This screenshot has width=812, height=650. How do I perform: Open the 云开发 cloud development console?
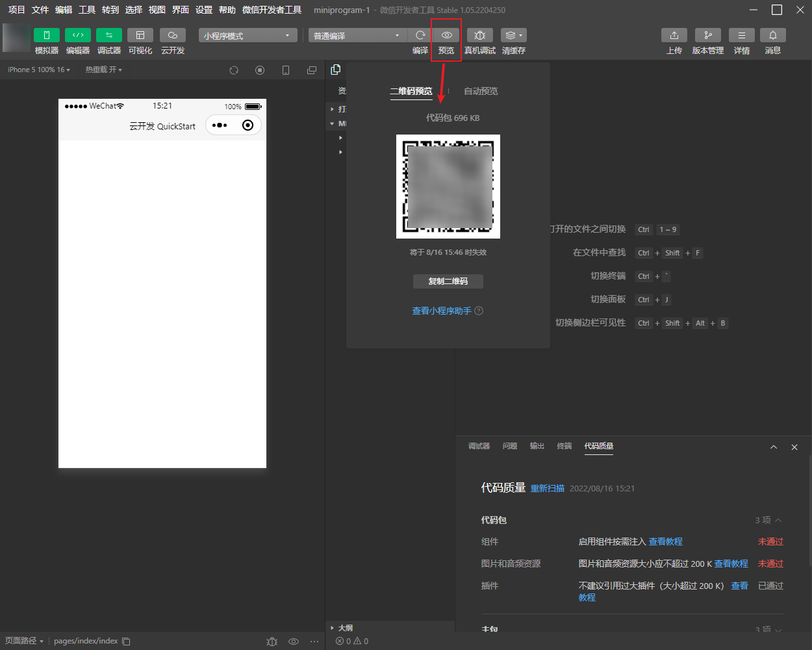(173, 36)
